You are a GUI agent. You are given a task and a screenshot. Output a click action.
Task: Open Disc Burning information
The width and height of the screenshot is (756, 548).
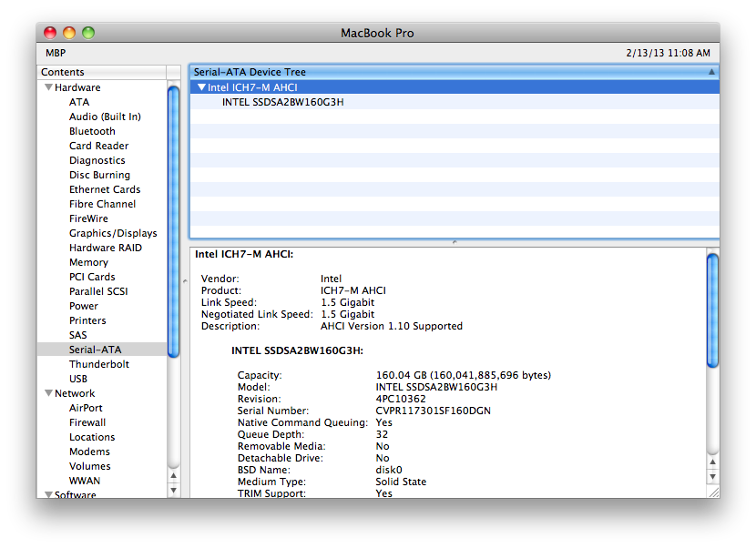coord(100,175)
